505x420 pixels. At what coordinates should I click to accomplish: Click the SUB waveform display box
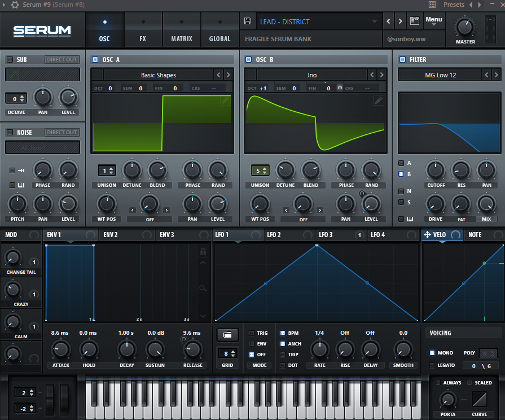(x=42, y=75)
